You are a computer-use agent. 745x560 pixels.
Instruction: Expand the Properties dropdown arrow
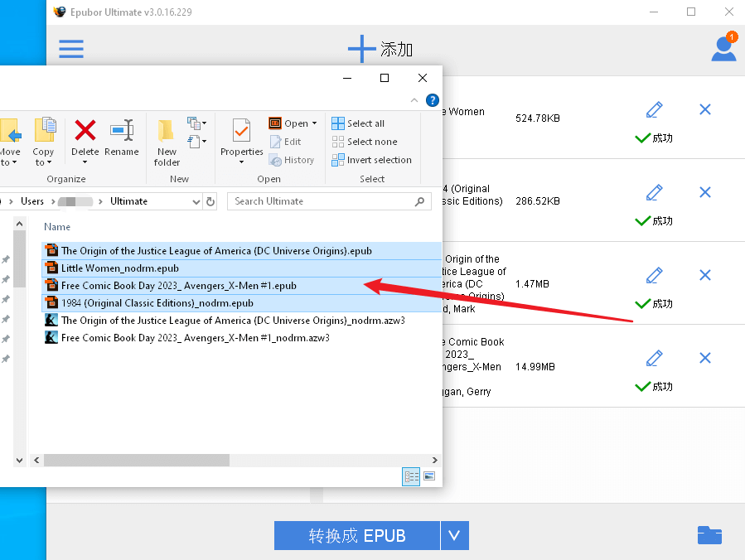(241, 162)
